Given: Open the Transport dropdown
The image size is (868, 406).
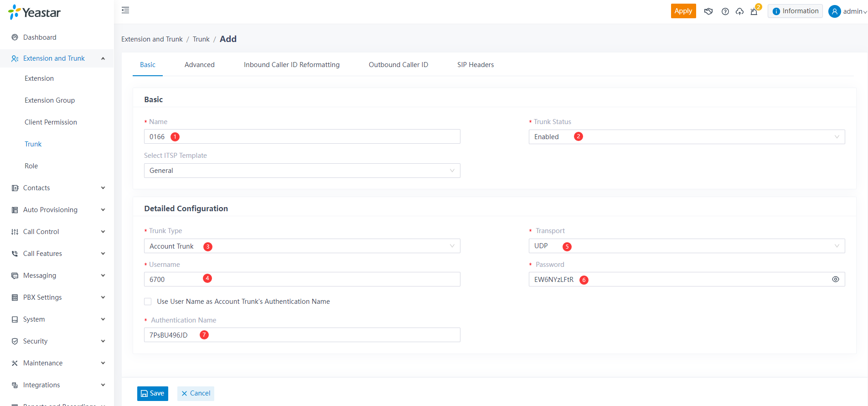Looking at the screenshot, I should tap(687, 246).
